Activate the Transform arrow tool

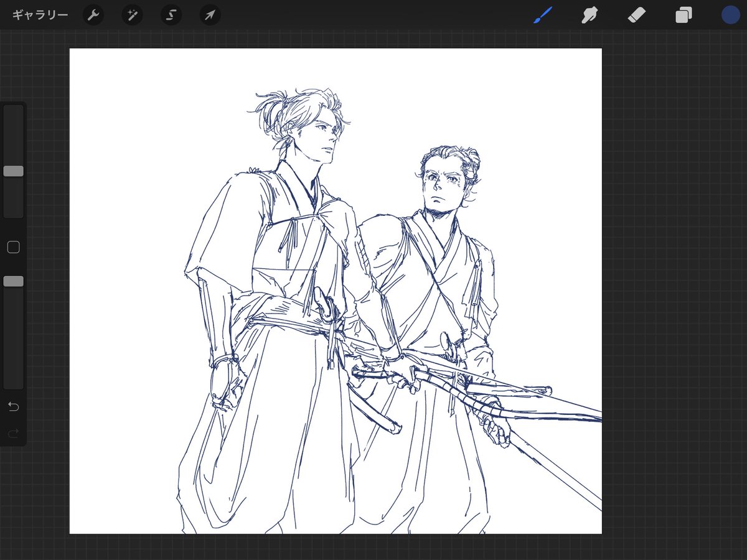210,15
